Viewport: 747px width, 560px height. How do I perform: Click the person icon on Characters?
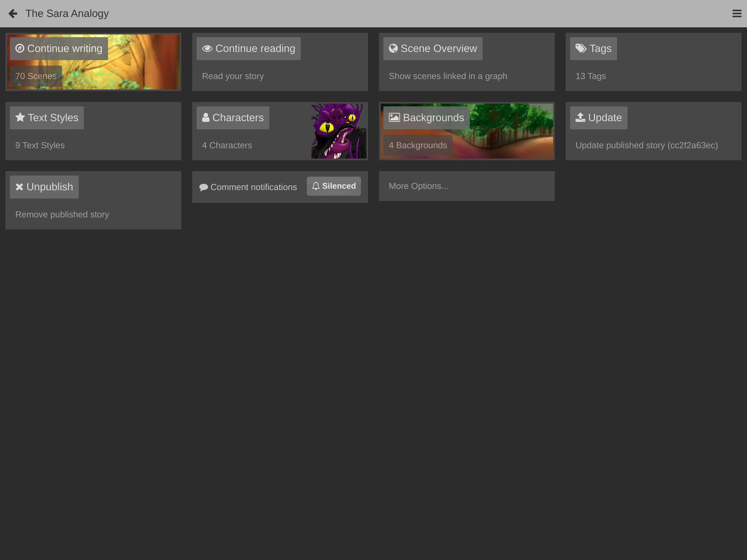pyautogui.click(x=206, y=118)
